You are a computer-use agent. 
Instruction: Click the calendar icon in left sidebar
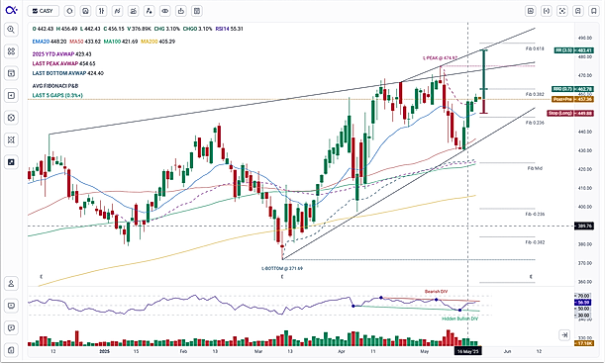click(x=11, y=73)
